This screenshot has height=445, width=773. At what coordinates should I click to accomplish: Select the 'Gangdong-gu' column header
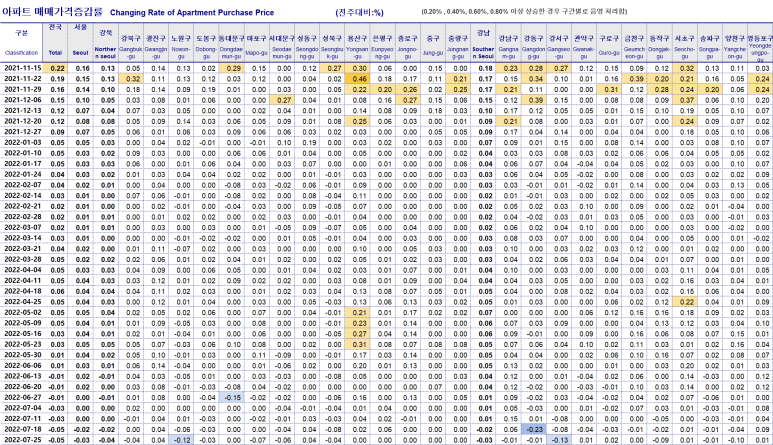pyautogui.click(x=533, y=43)
